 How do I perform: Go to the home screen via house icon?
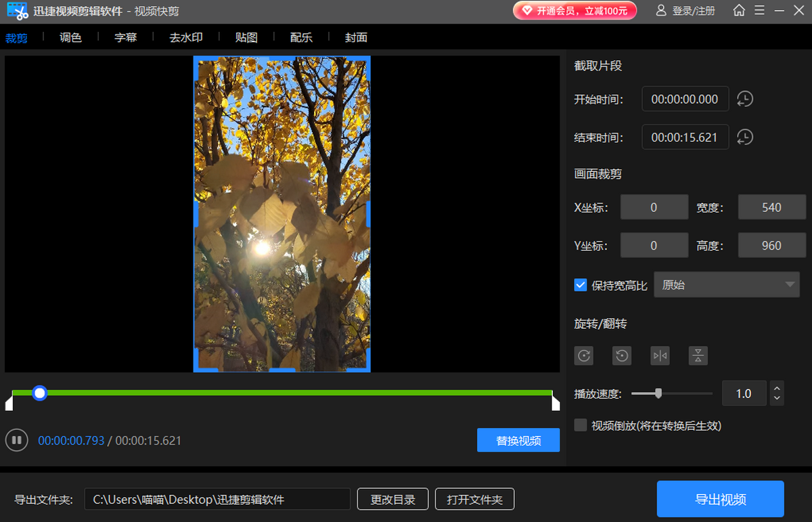[739, 11]
